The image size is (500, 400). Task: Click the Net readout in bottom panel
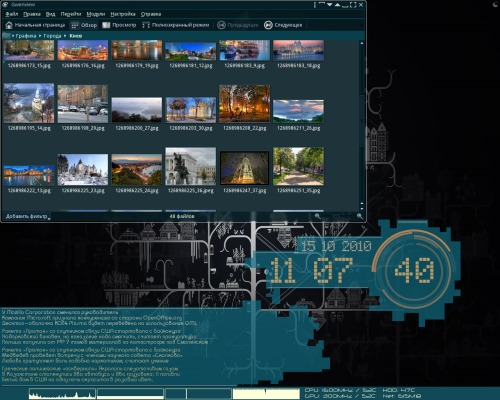(401, 396)
